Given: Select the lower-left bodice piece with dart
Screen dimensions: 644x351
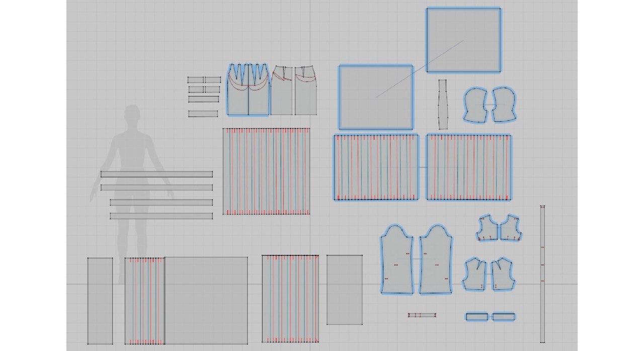Looking at the screenshot, I should [x=475, y=274].
